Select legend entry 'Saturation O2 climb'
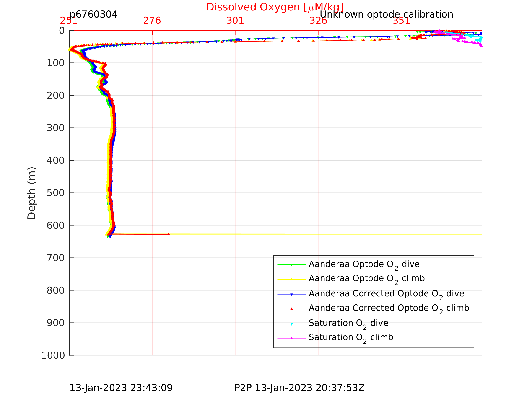532x399 pixels. tap(351, 338)
